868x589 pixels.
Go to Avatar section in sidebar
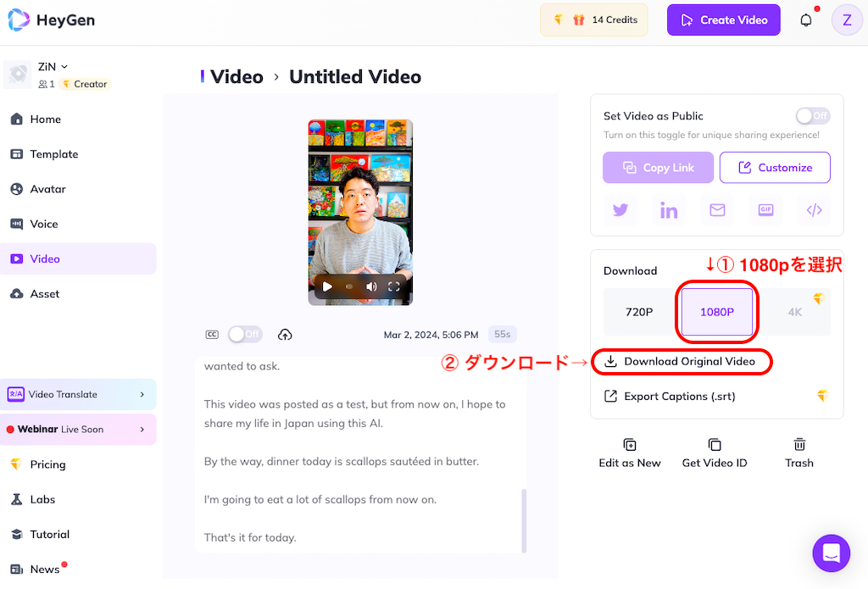coord(47,189)
